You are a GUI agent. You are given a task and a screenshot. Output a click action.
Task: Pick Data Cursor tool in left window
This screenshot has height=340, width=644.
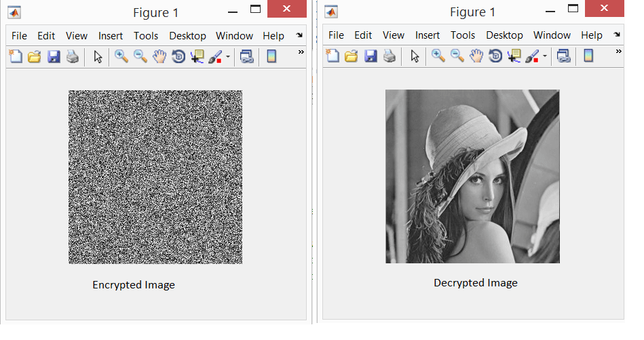tap(197, 56)
